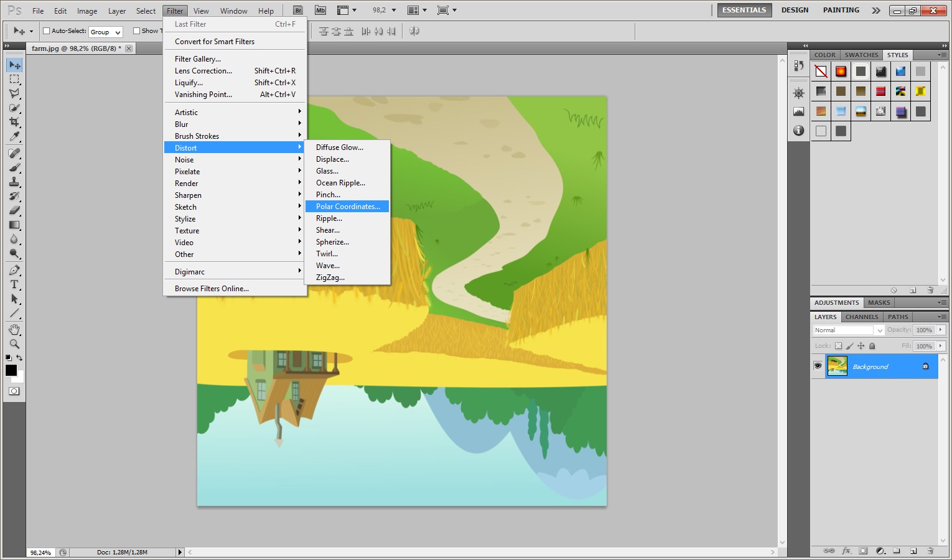Swap foreground and background colors

tap(20, 358)
